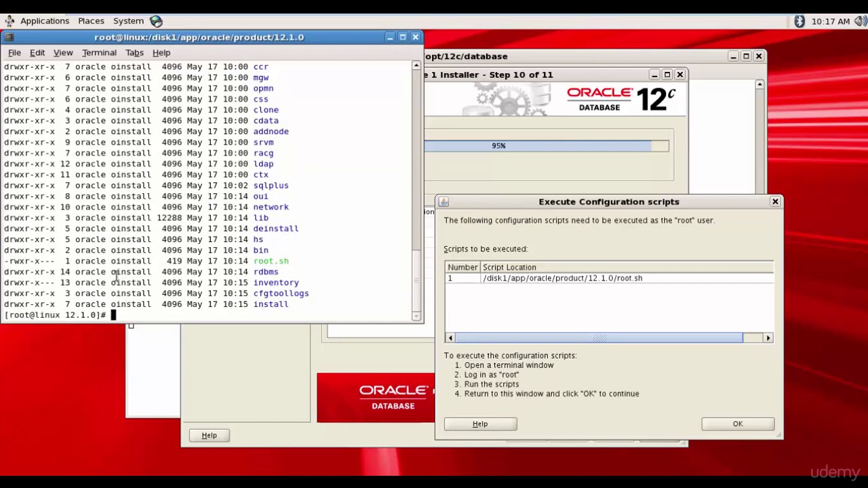Click the scripts table right scroll arrow

(x=768, y=338)
